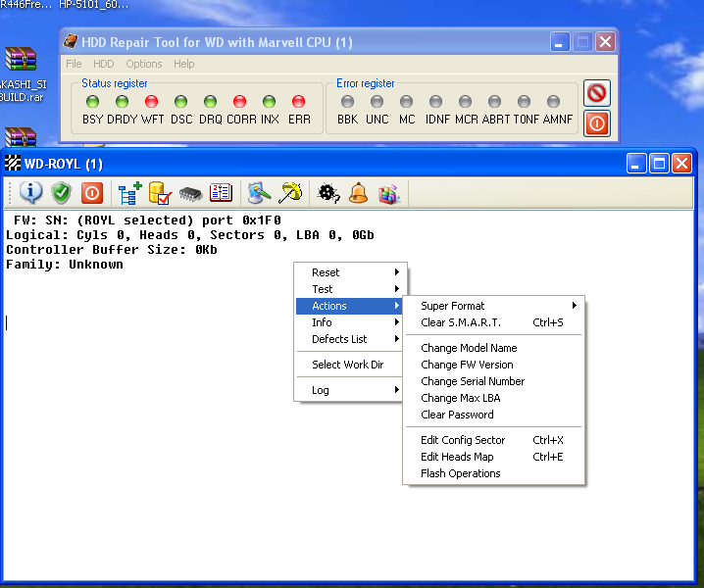Click the 'Controller Buffer Size: 0Kb' line
The width and height of the screenshot is (704, 588).
[x=112, y=250]
